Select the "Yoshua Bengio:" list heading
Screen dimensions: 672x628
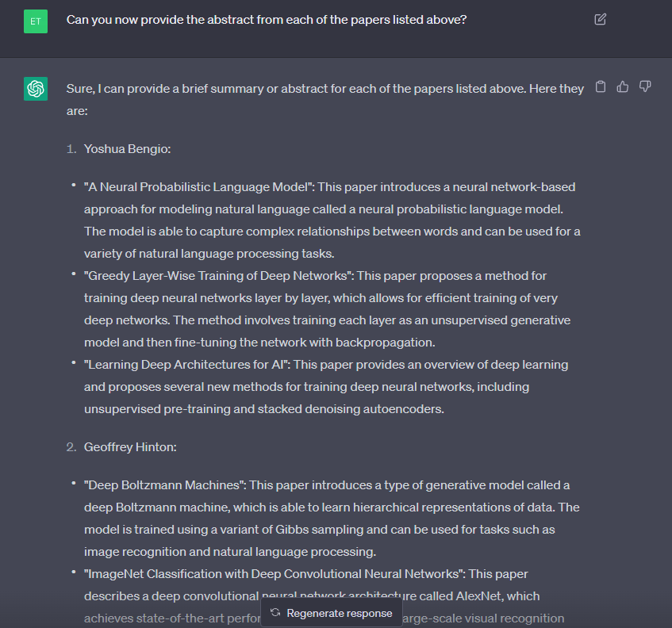coord(128,149)
